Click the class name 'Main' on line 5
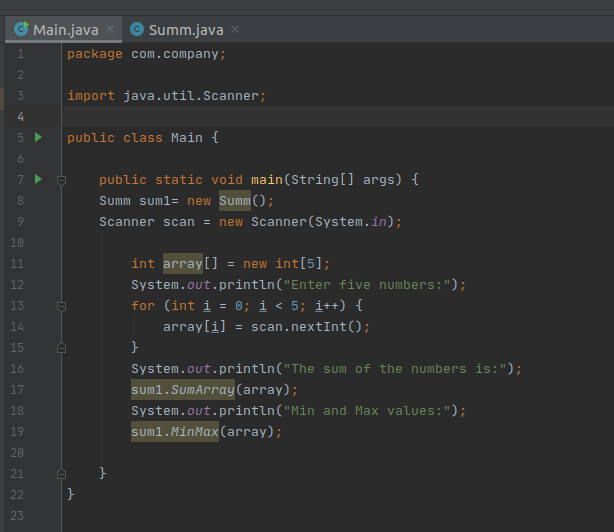614x532 pixels. point(187,138)
